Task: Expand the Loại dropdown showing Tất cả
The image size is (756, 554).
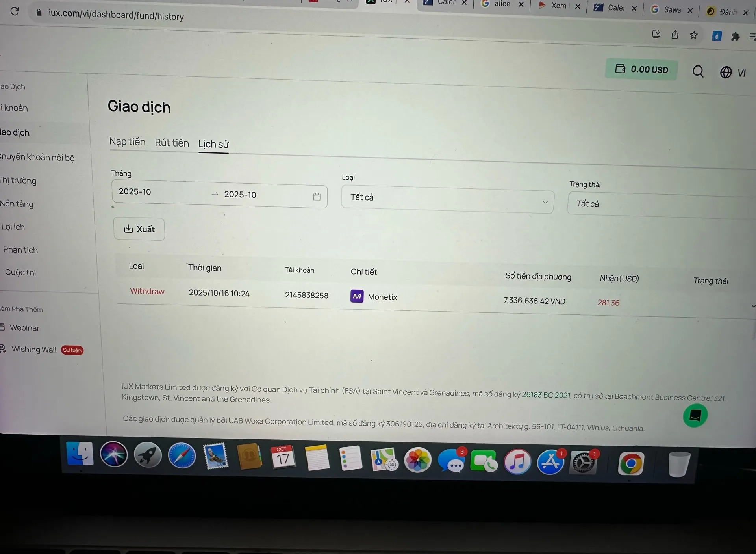Action: (x=448, y=199)
